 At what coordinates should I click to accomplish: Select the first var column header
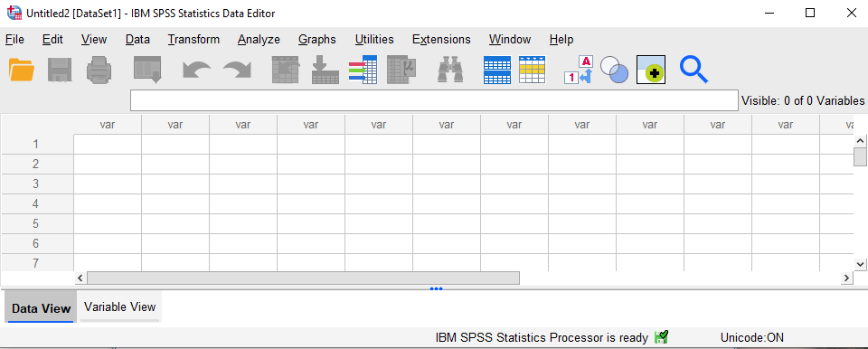click(x=108, y=125)
